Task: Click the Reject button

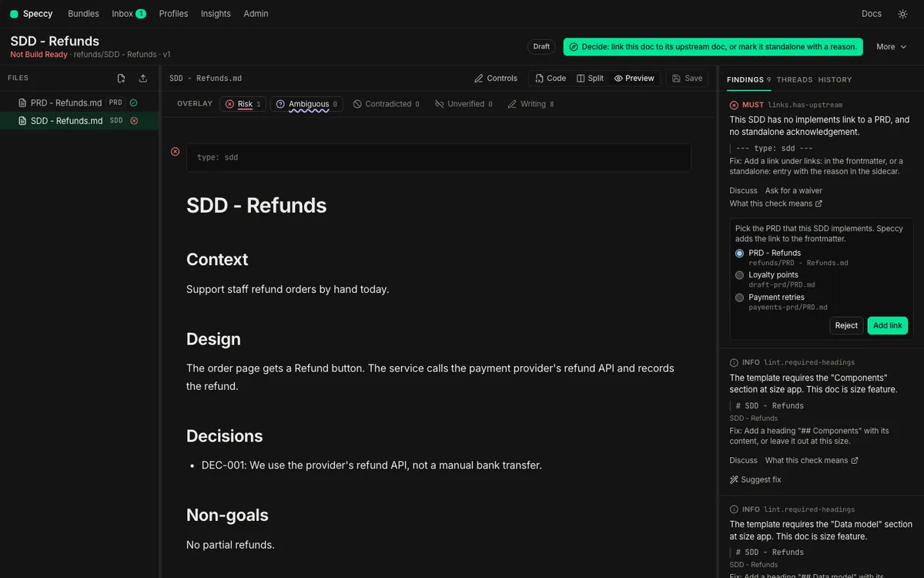Action: tap(846, 325)
